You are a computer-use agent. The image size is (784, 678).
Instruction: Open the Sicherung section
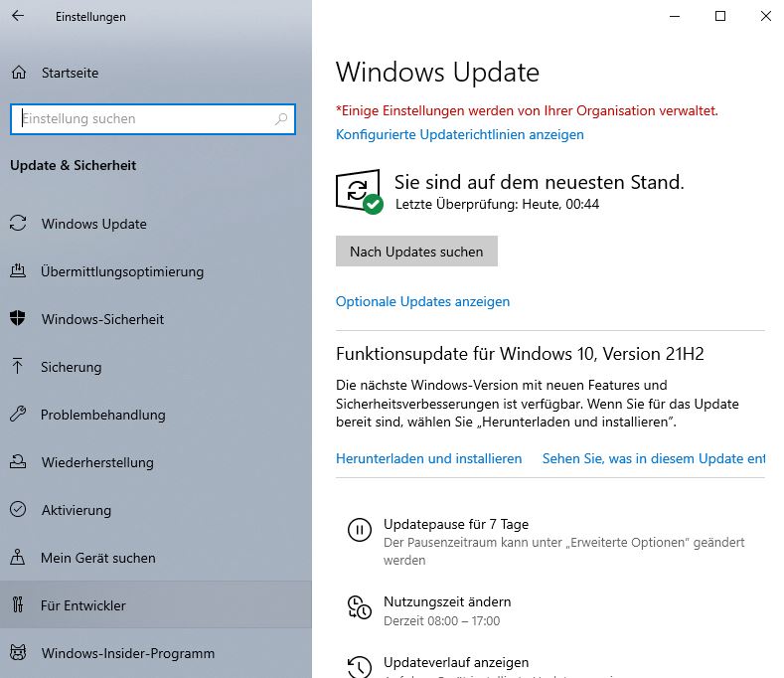click(155, 367)
